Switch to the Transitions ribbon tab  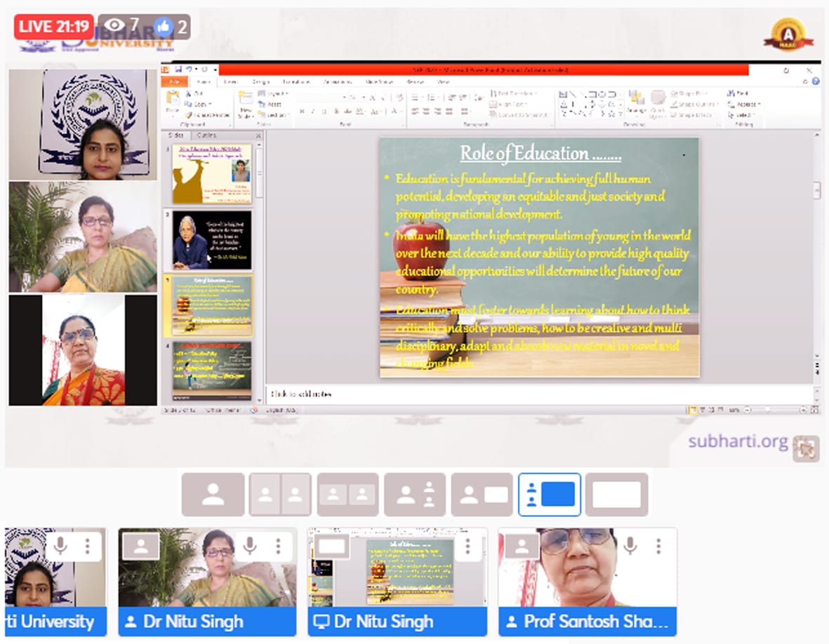click(x=296, y=81)
